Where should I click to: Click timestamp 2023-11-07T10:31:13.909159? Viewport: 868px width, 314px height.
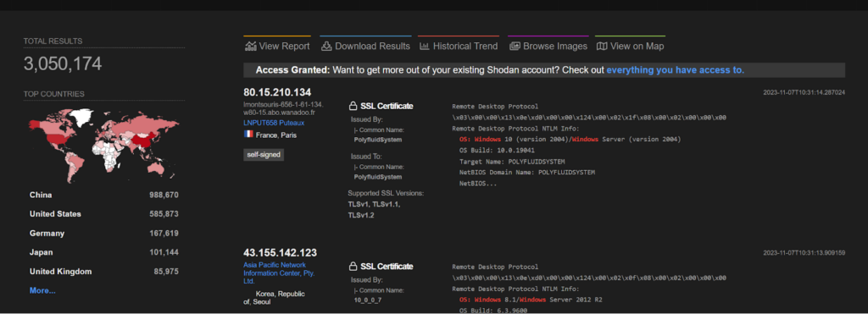point(804,252)
